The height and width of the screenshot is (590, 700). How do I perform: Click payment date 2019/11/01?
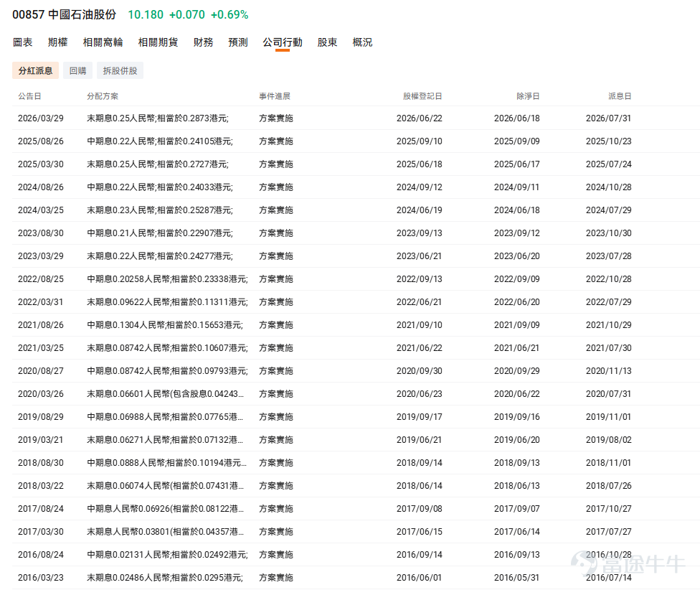tap(608, 417)
